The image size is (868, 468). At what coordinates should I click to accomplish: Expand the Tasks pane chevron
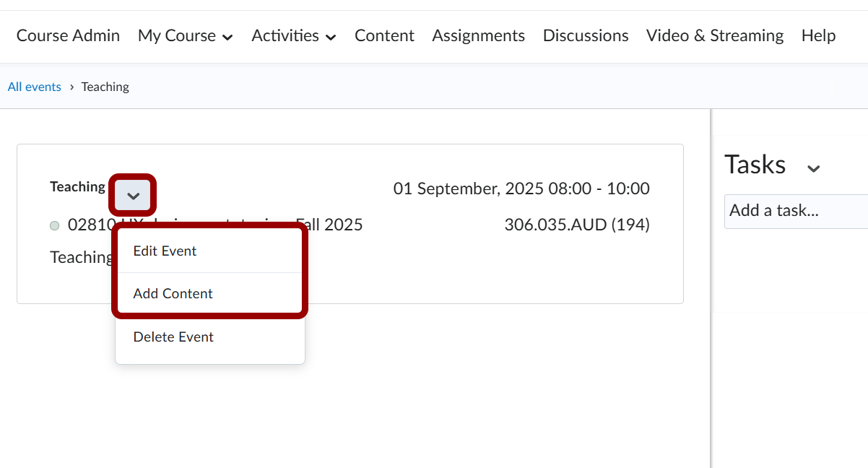tap(813, 168)
